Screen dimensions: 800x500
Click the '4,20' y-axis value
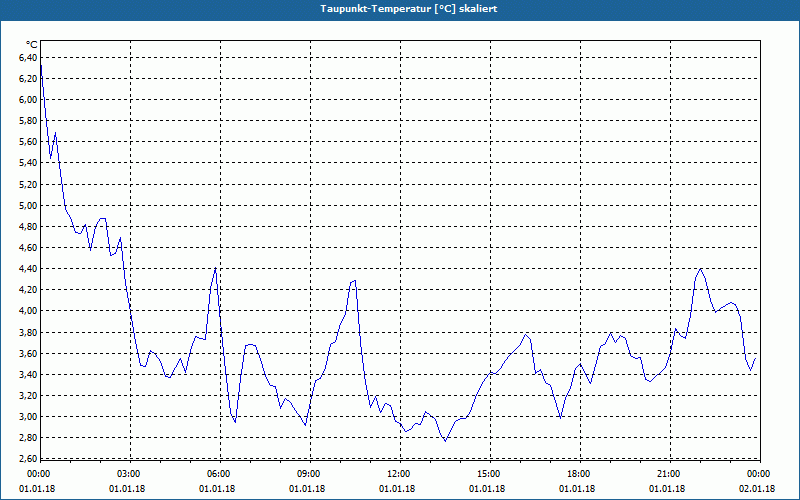coord(28,290)
